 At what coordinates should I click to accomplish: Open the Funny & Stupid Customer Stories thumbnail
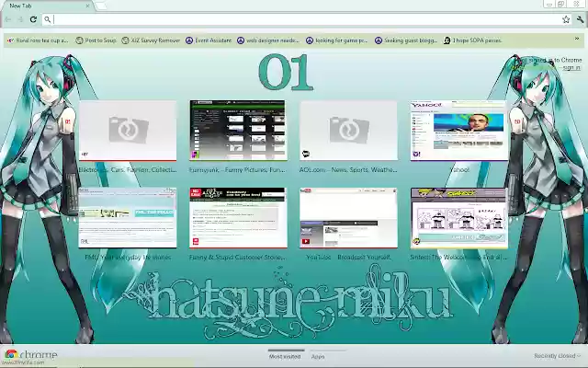[x=238, y=218]
